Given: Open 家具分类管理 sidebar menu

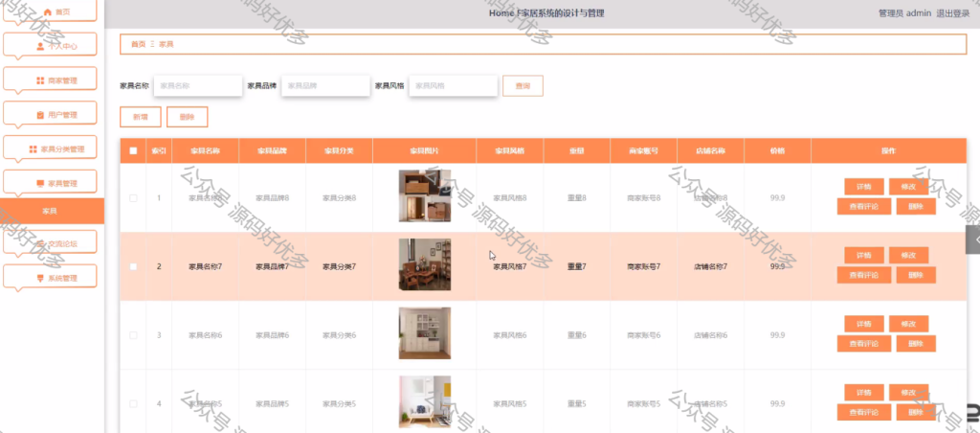Looking at the screenshot, I should pyautogui.click(x=50, y=148).
